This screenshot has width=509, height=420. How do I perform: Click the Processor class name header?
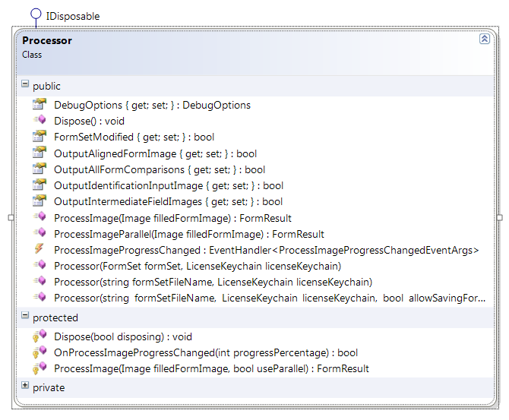(x=47, y=40)
